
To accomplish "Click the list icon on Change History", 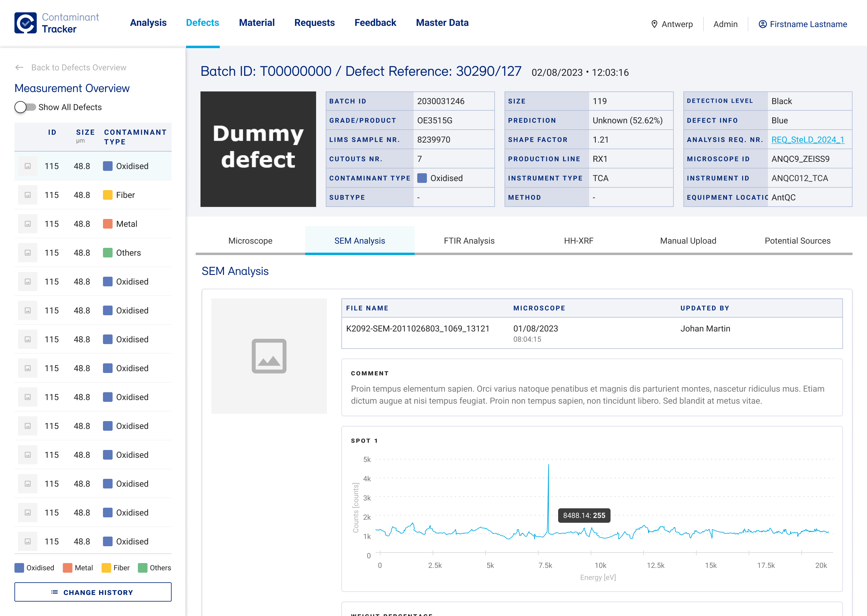I will pyautogui.click(x=55, y=592).
